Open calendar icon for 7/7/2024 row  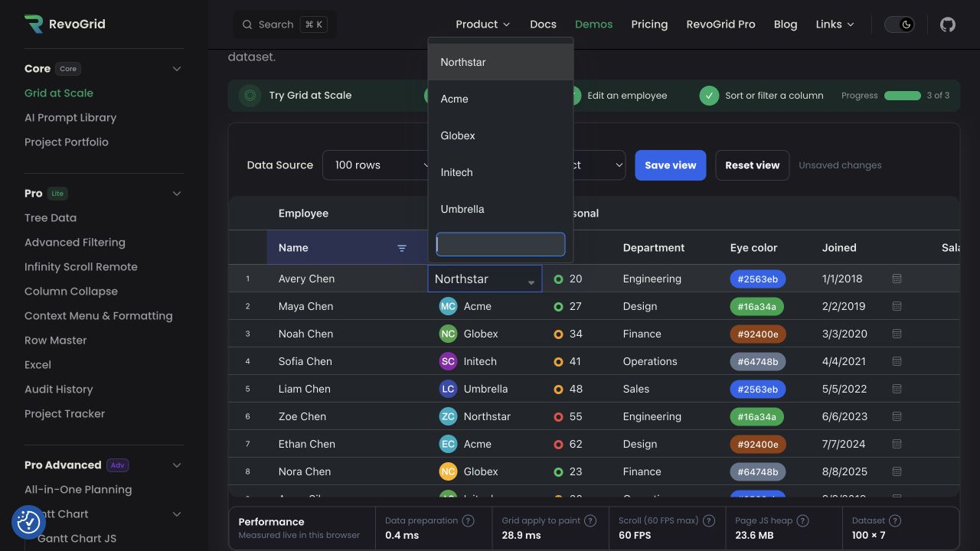tap(897, 444)
